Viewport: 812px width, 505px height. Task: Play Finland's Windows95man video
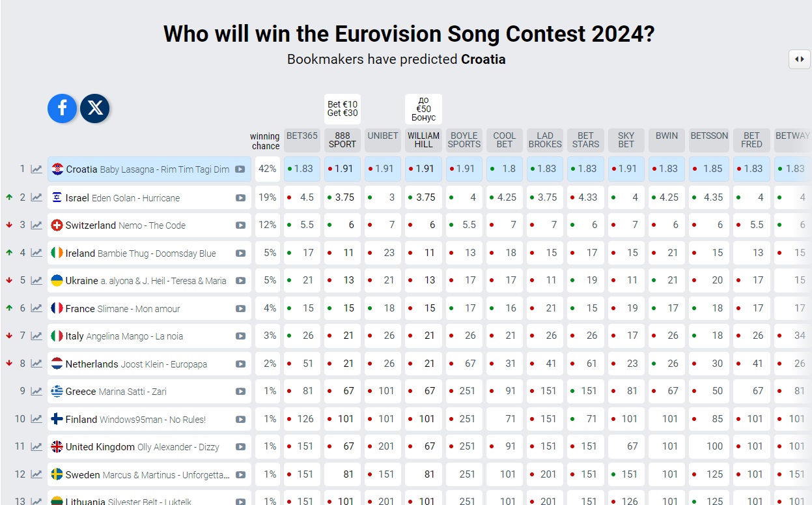click(x=241, y=418)
